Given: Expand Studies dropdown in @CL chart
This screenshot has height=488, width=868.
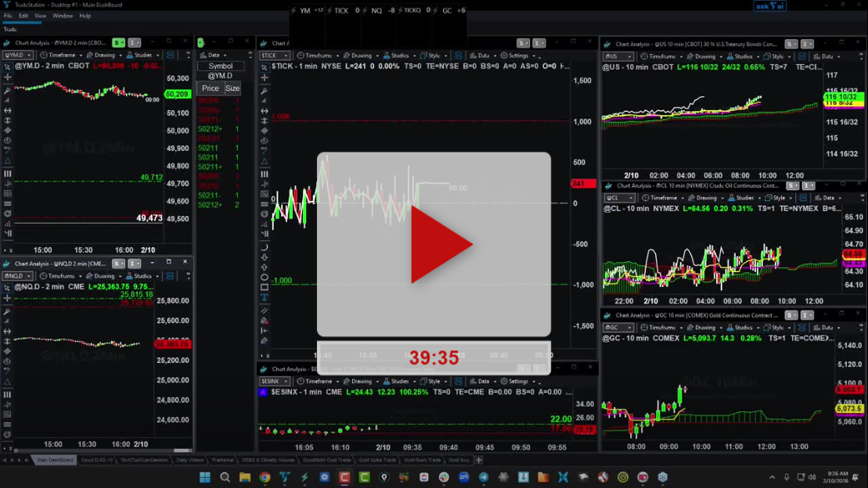Looking at the screenshot, I should 744,198.
